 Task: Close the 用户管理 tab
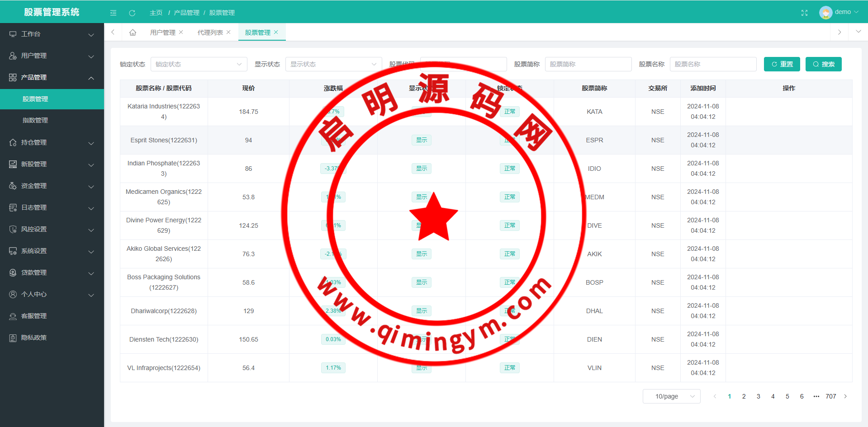click(x=181, y=32)
